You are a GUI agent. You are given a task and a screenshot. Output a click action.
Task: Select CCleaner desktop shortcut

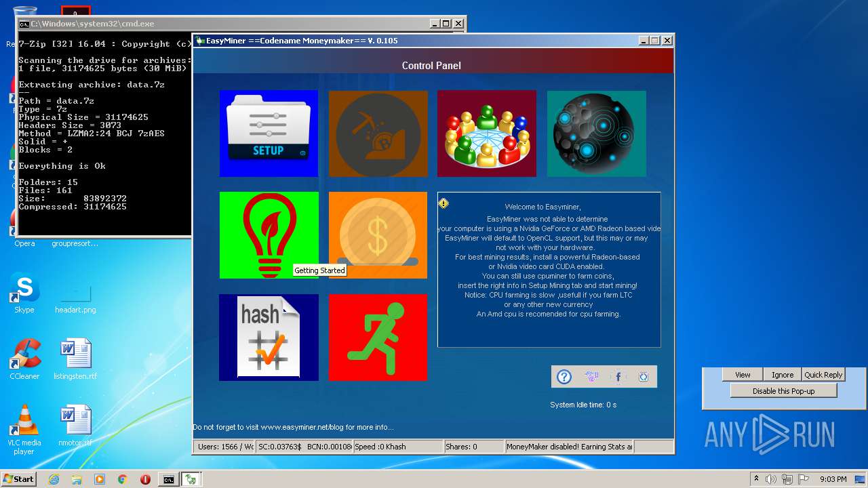[24, 359]
